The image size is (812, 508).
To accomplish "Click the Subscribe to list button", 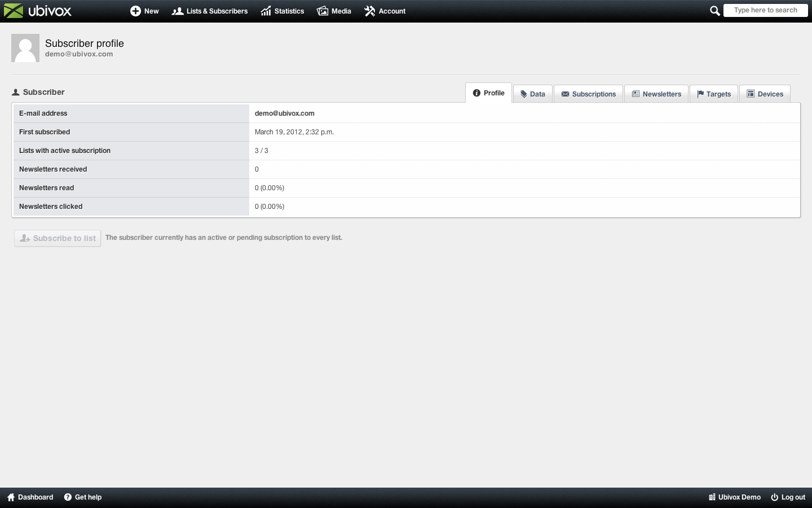I will (x=58, y=238).
